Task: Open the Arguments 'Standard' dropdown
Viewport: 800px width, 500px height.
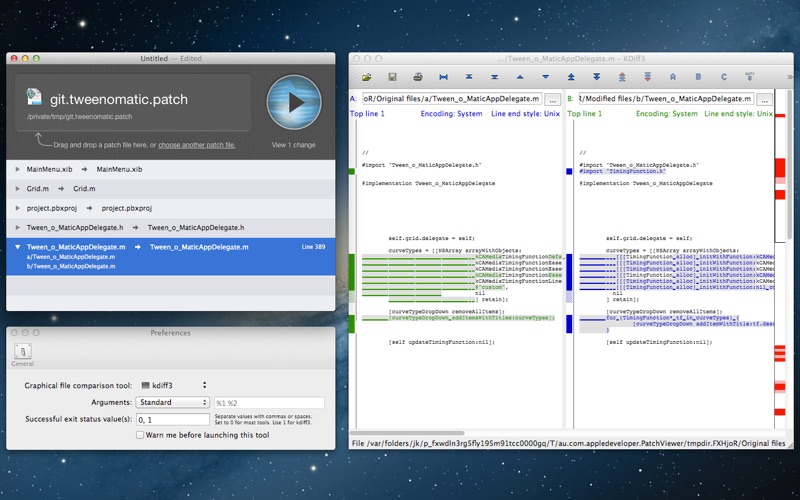Action: 172,403
